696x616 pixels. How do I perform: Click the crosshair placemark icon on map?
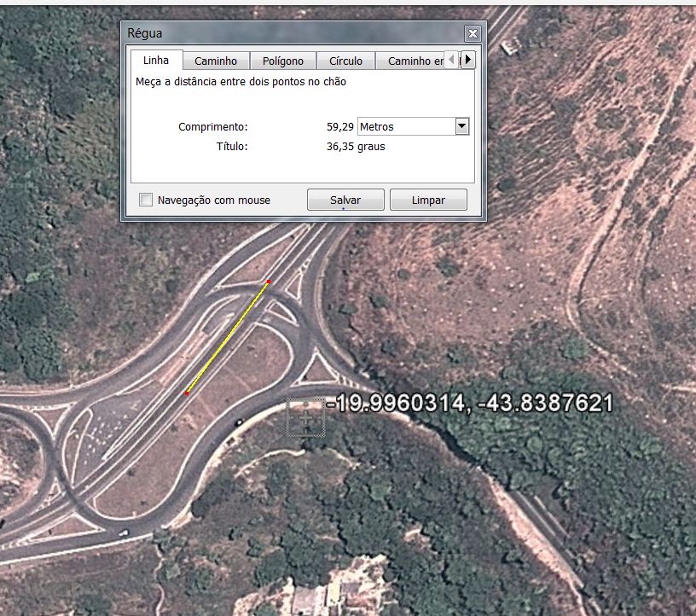(306, 418)
